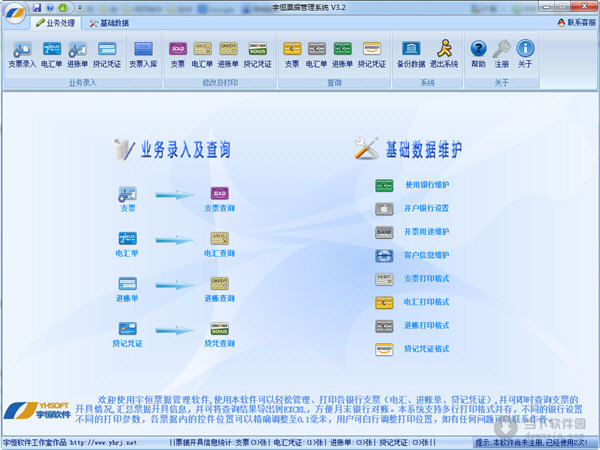Click the 注册 key icon

[x=502, y=55]
